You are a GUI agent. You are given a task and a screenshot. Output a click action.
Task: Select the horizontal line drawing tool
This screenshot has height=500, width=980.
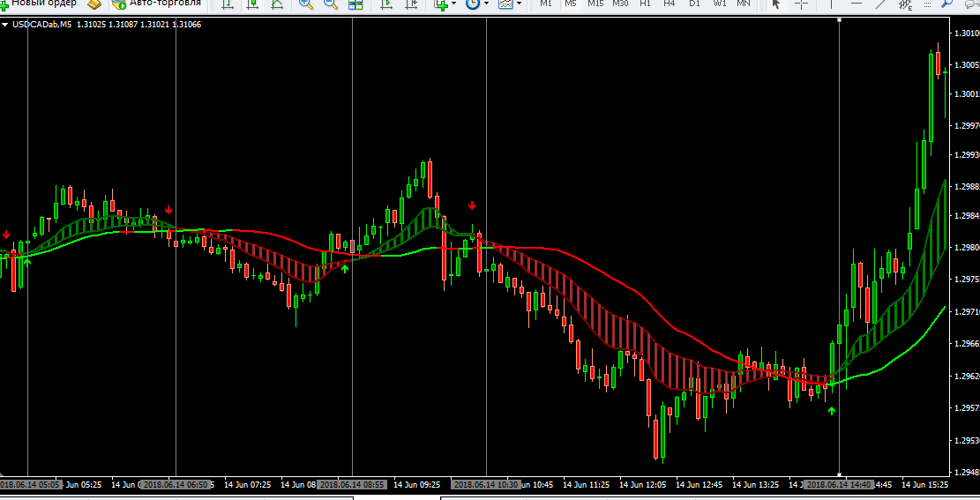click(x=857, y=4)
